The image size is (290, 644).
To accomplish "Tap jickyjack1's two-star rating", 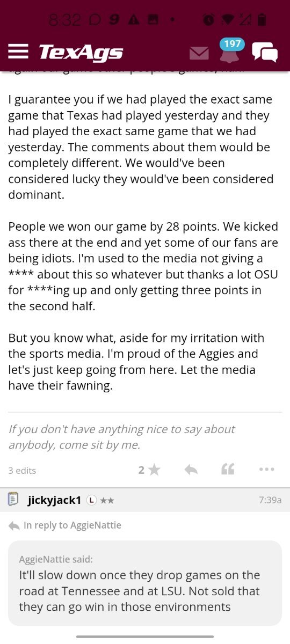I will point(107,500).
